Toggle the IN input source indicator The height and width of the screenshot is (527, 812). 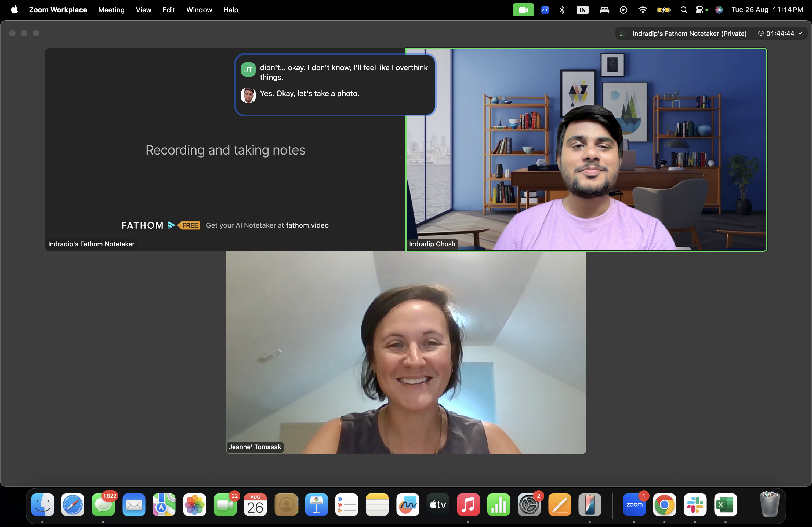(582, 10)
